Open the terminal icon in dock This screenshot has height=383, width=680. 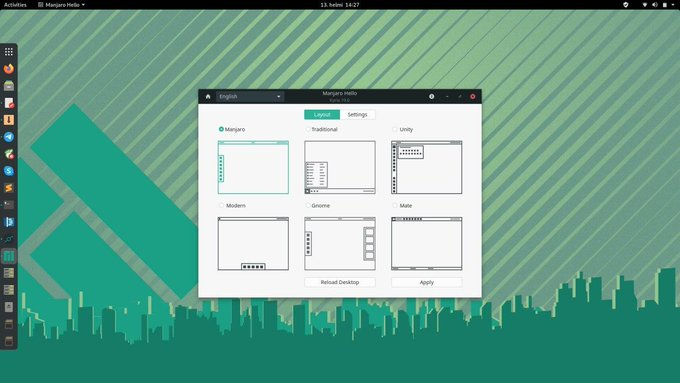click(x=9, y=205)
